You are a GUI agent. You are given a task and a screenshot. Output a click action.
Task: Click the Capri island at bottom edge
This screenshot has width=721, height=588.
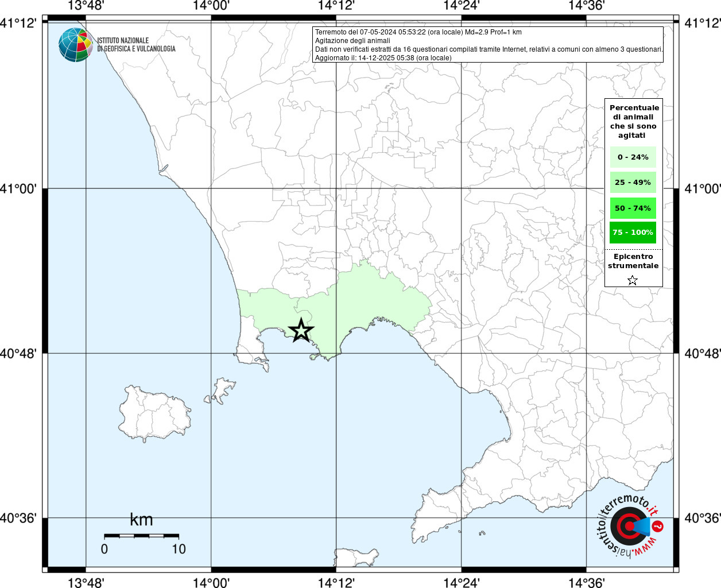(x=356, y=557)
